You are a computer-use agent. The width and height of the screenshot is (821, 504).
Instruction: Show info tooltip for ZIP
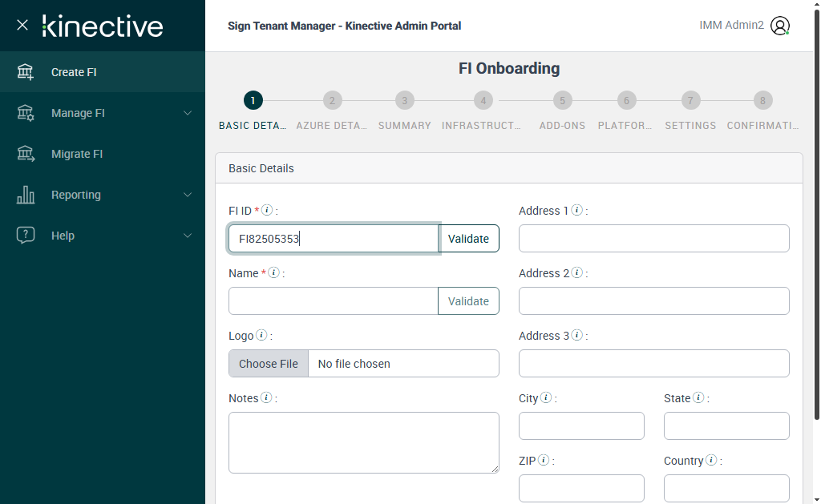tap(544, 459)
